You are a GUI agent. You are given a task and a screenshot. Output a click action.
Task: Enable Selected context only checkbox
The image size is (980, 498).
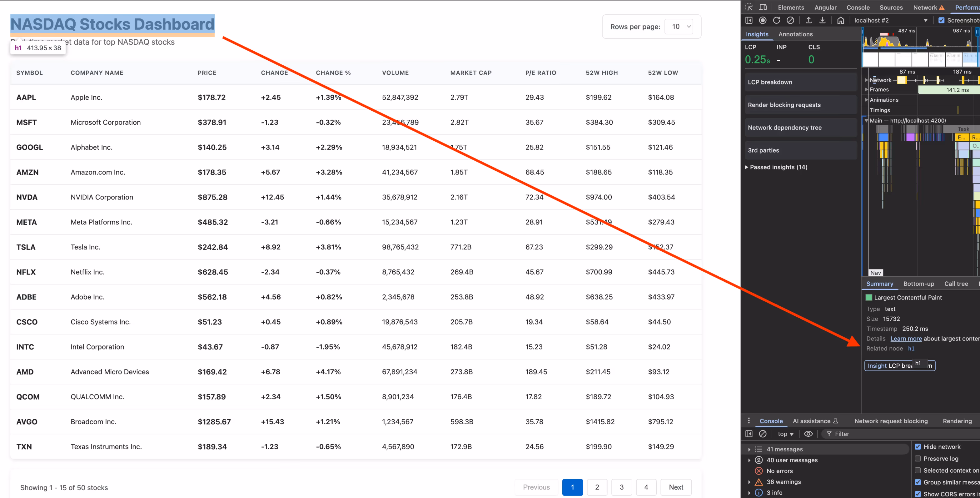tap(918, 470)
